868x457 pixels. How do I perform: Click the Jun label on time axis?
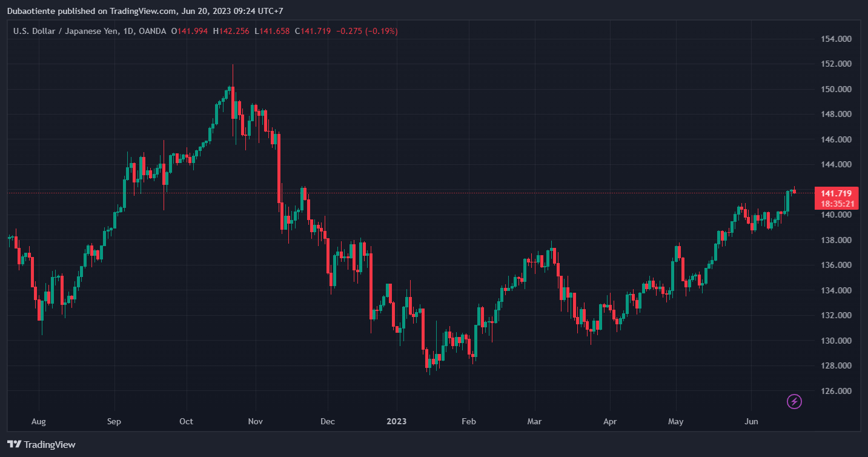pyautogui.click(x=751, y=421)
